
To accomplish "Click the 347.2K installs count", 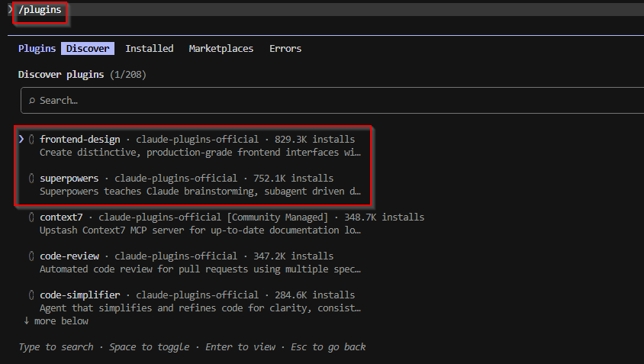I will click(x=293, y=256).
